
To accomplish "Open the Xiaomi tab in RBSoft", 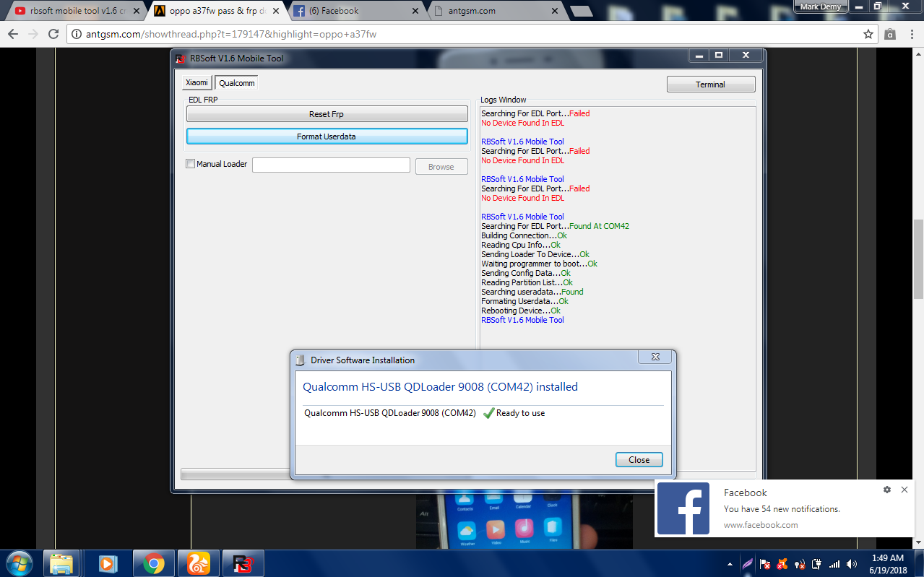I will (197, 83).
